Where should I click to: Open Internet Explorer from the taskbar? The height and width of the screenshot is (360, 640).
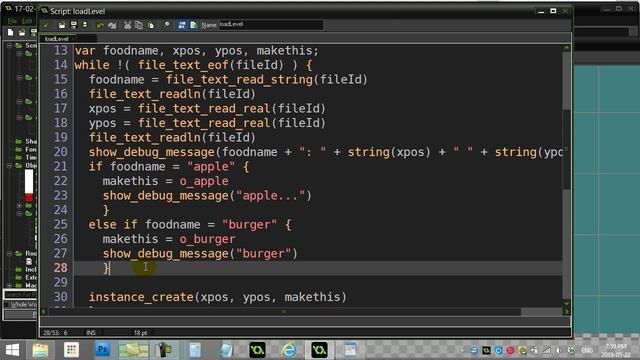pyautogui.click(x=289, y=350)
